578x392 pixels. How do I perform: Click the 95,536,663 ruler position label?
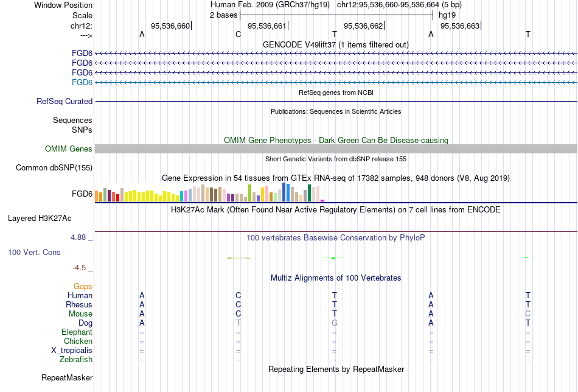click(460, 26)
